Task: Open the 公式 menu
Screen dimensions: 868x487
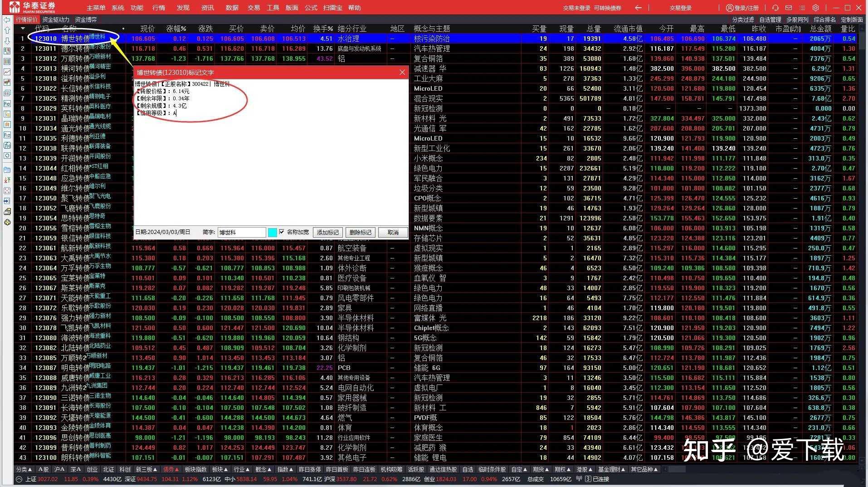Action: [x=311, y=8]
